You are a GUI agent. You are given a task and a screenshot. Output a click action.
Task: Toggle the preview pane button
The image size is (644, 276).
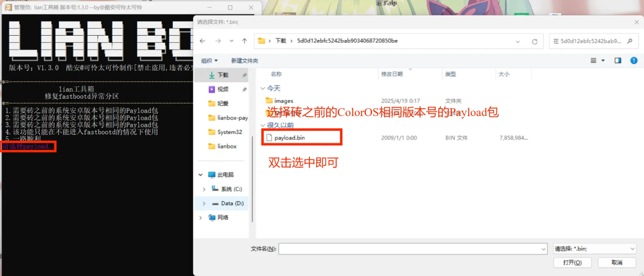[618, 61]
